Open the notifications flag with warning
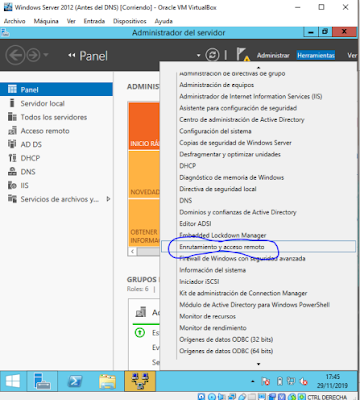 point(243,55)
